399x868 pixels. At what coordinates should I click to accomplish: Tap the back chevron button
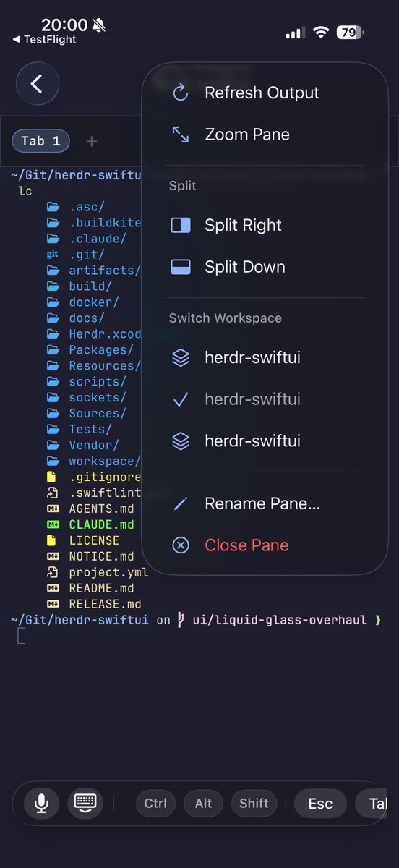point(37,84)
